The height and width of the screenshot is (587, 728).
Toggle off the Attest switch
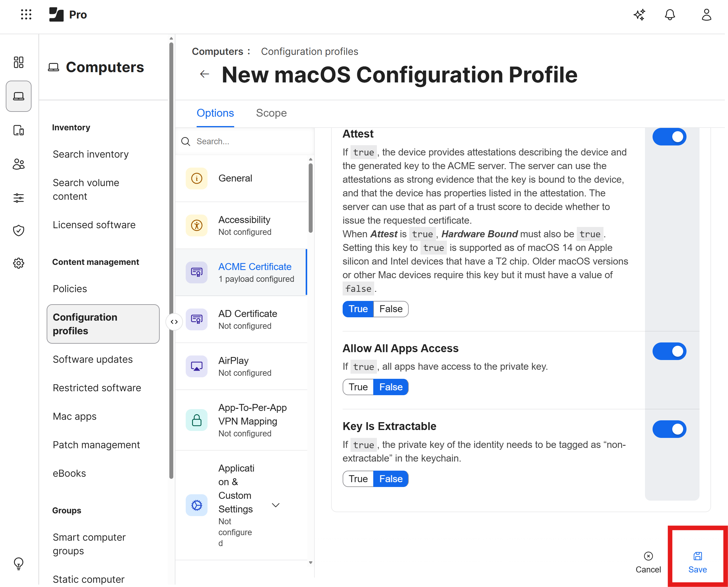pyautogui.click(x=669, y=137)
